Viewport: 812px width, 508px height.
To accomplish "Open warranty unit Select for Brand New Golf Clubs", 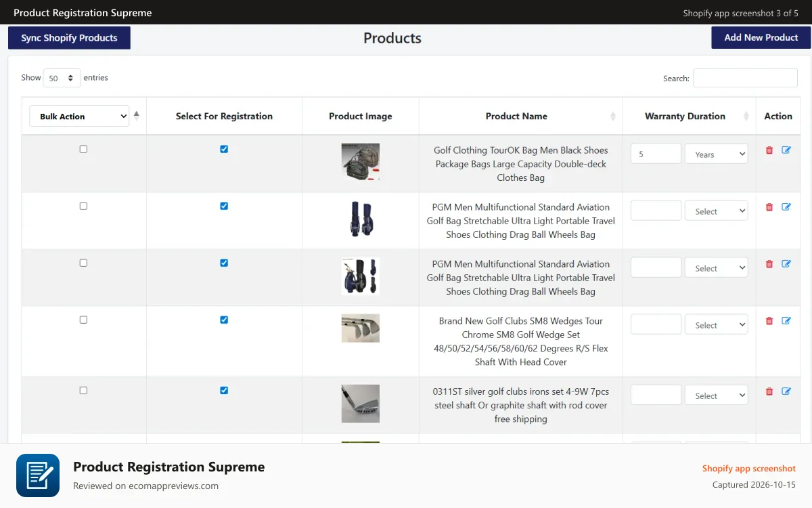I will [717, 324].
